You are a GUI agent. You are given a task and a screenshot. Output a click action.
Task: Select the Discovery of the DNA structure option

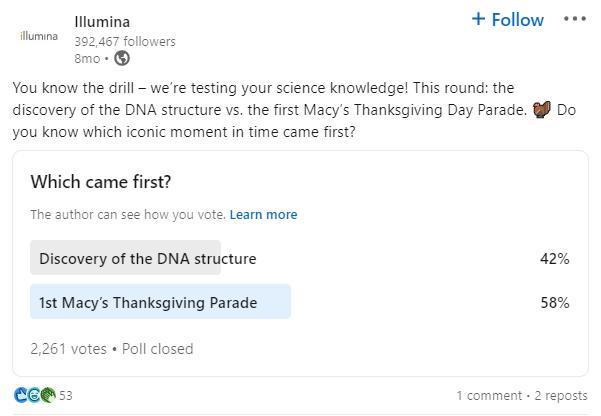coord(147,258)
